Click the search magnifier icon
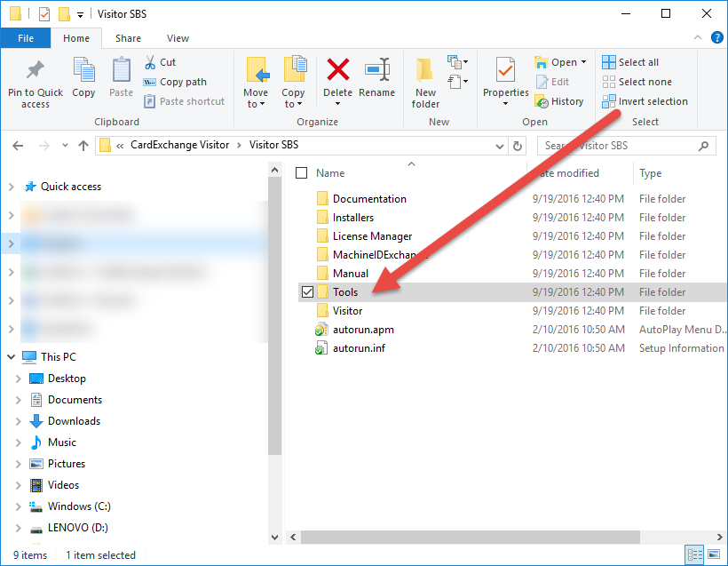The width and height of the screenshot is (728, 566). point(703,146)
